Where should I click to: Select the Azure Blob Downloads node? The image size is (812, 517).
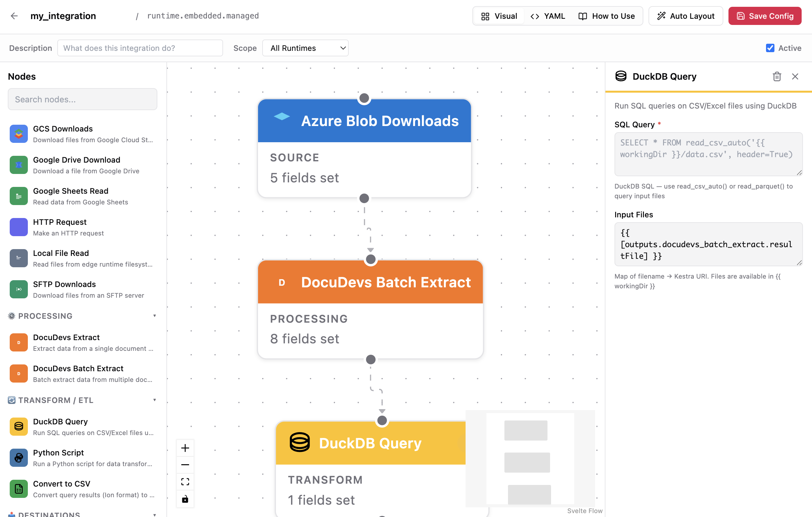[x=364, y=148]
